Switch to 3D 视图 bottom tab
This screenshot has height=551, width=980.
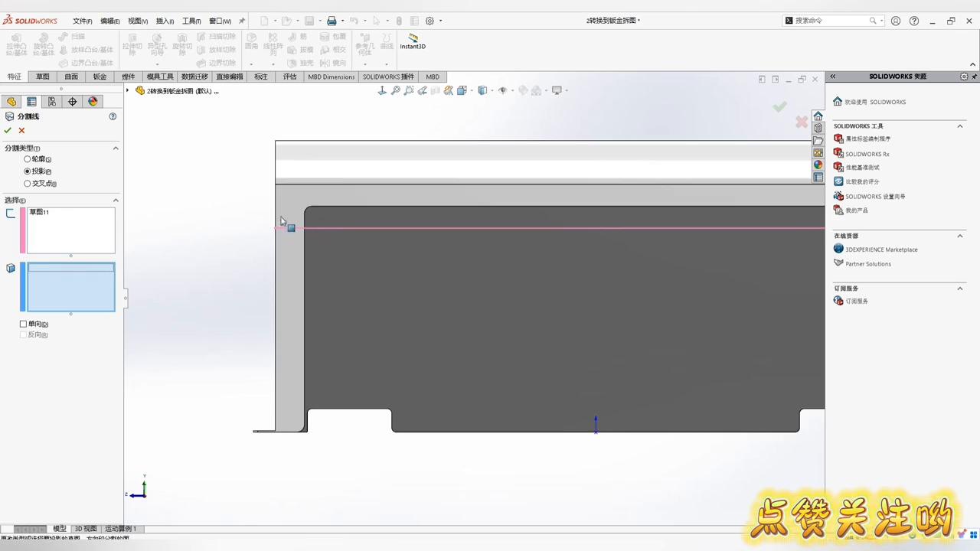pyautogui.click(x=85, y=529)
